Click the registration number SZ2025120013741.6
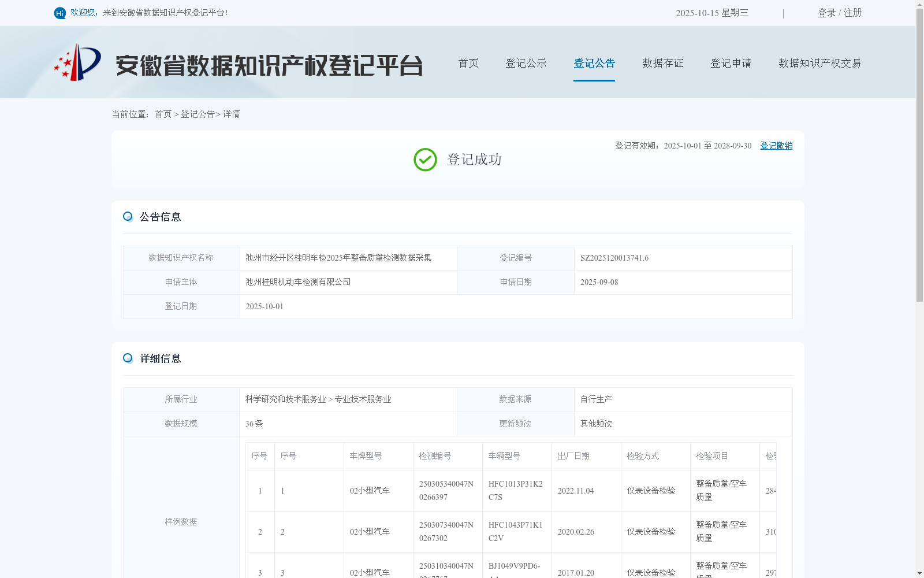This screenshot has height=578, width=924. (x=614, y=258)
